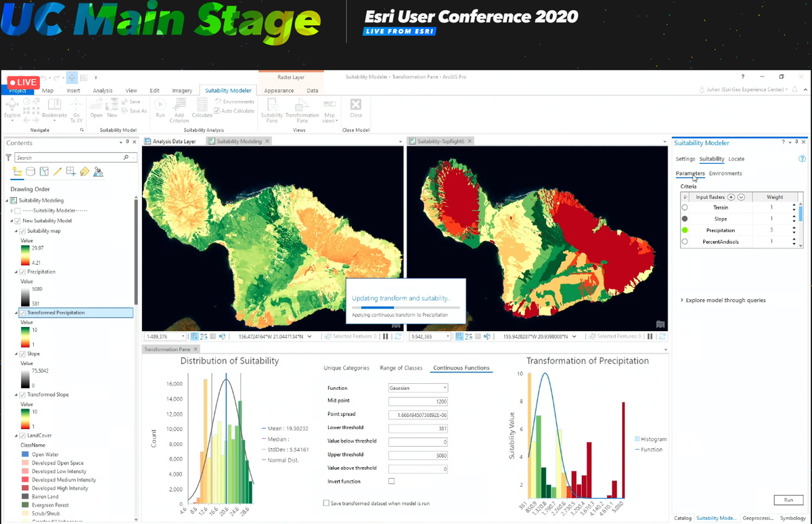812x524 pixels.
Task: Collapse the Suitability Modeling map in Contents
Action: click(x=8, y=200)
